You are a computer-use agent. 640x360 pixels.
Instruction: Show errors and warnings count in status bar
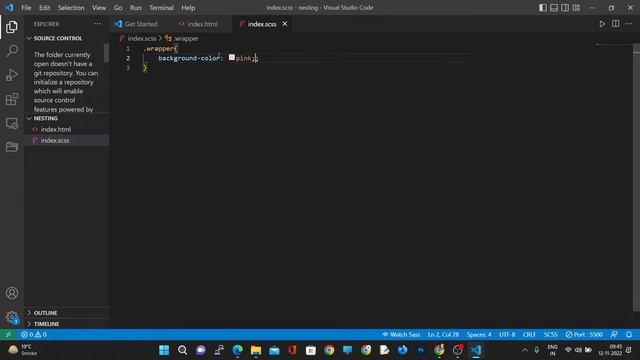tap(34, 334)
